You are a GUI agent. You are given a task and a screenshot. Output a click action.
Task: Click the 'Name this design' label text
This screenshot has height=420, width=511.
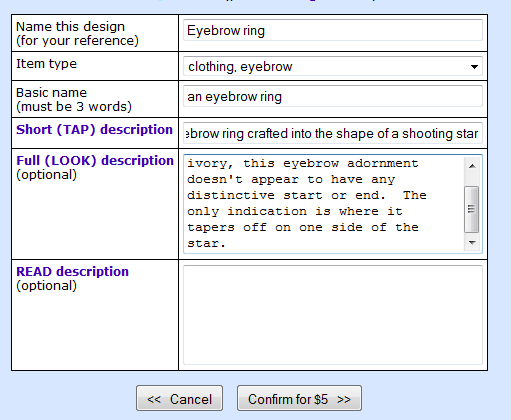pyautogui.click(x=70, y=26)
